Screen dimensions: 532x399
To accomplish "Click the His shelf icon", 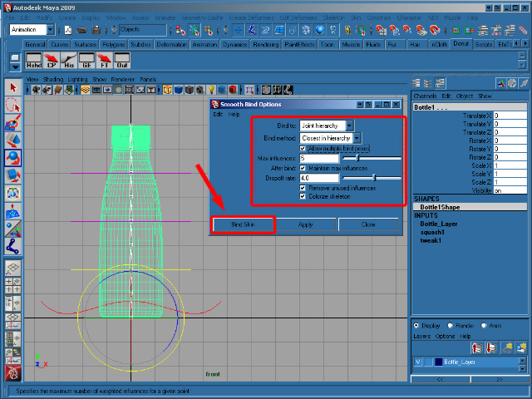I will coord(71,60).
